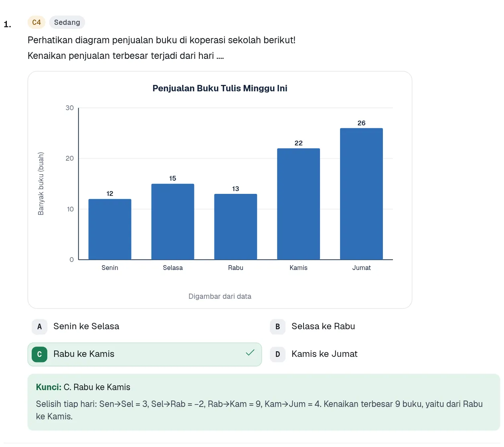The height and width of the screenshot is (447, 504).
Task: Click the C4 cognitive level badge
Action: (x=36, y=22)
